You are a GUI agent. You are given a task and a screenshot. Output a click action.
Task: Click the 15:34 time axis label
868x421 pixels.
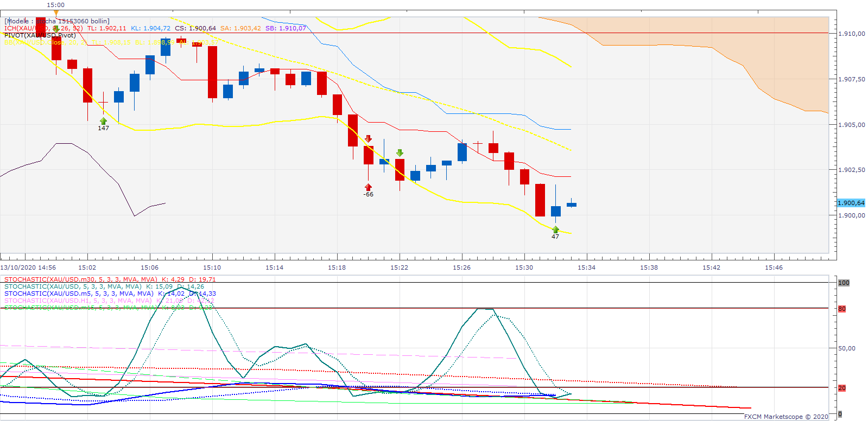(587, 267)
